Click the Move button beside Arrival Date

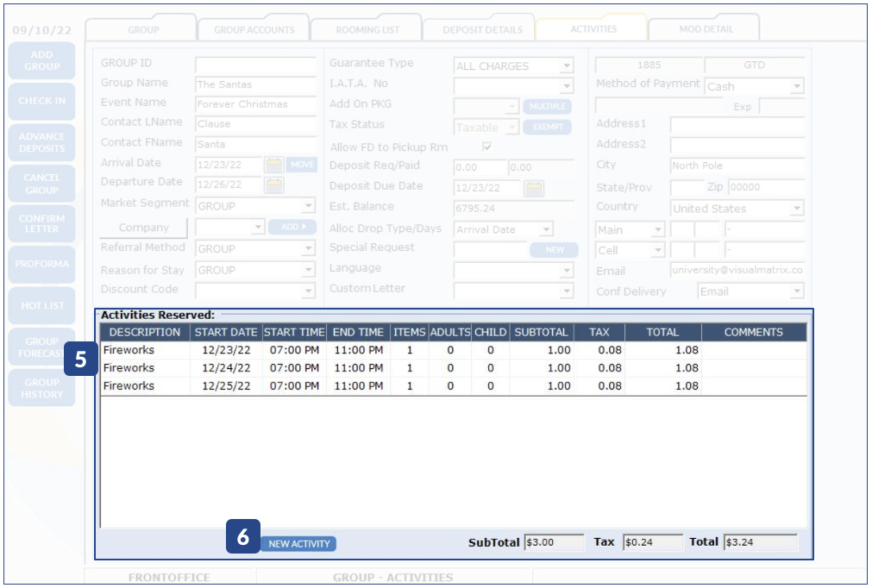pyautogui.click(x=302, y=164)
